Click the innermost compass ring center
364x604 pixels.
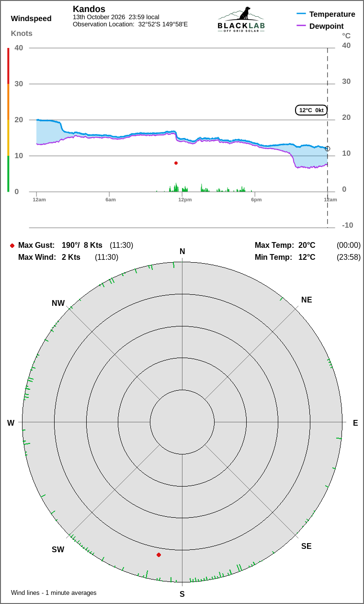pyautogui.click(x=182, y=422)
